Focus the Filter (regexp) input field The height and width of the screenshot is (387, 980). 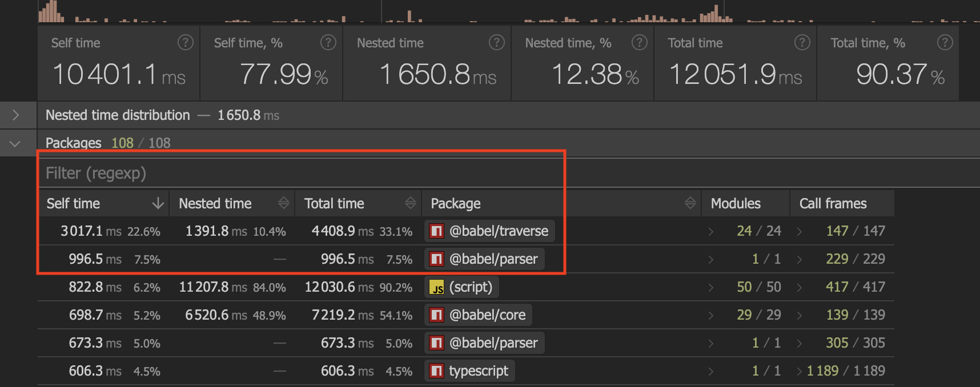[x=508, y=173]
